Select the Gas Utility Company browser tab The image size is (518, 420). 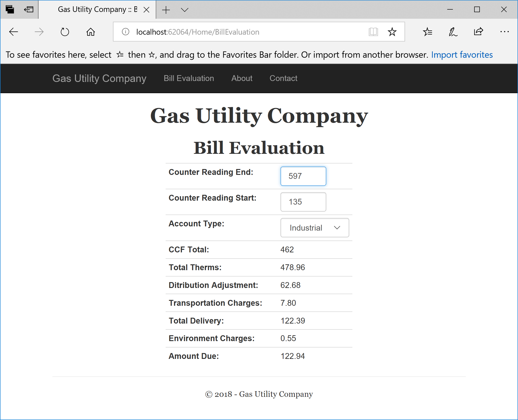(x=97, y=10)
